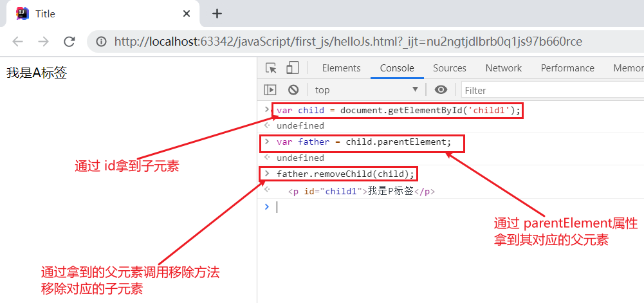Open new browser tab with plus icon

[x=217, y=14]
